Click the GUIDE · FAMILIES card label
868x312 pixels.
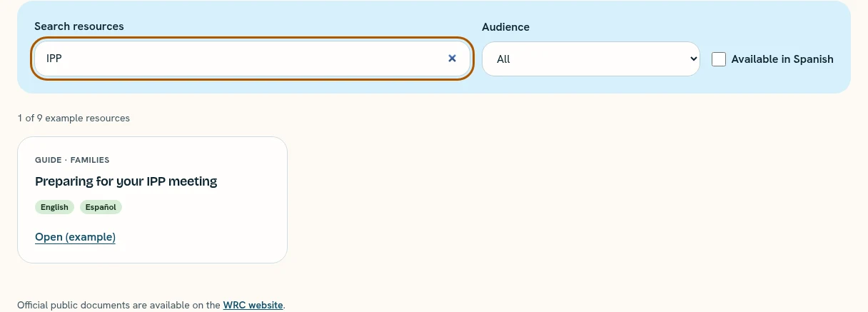click(x=72, y=160)
